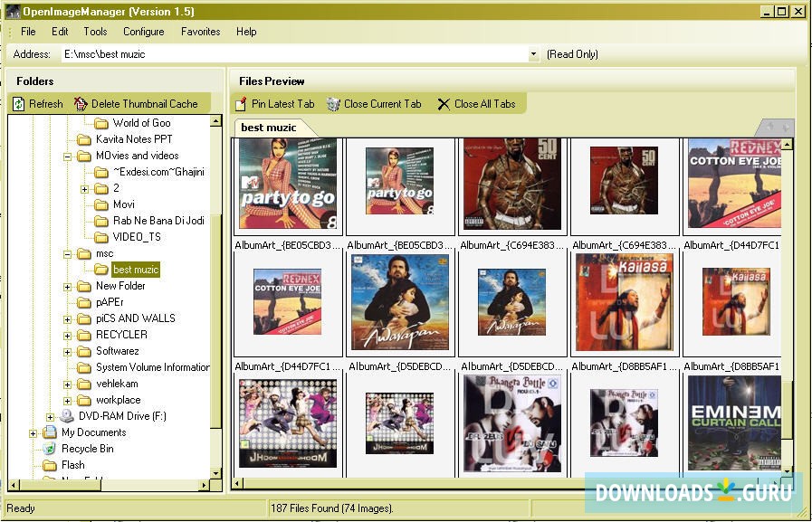Click the left tab scroll arrow icon
This screenshot has width=812, height=522.
(x=769, y=127)
